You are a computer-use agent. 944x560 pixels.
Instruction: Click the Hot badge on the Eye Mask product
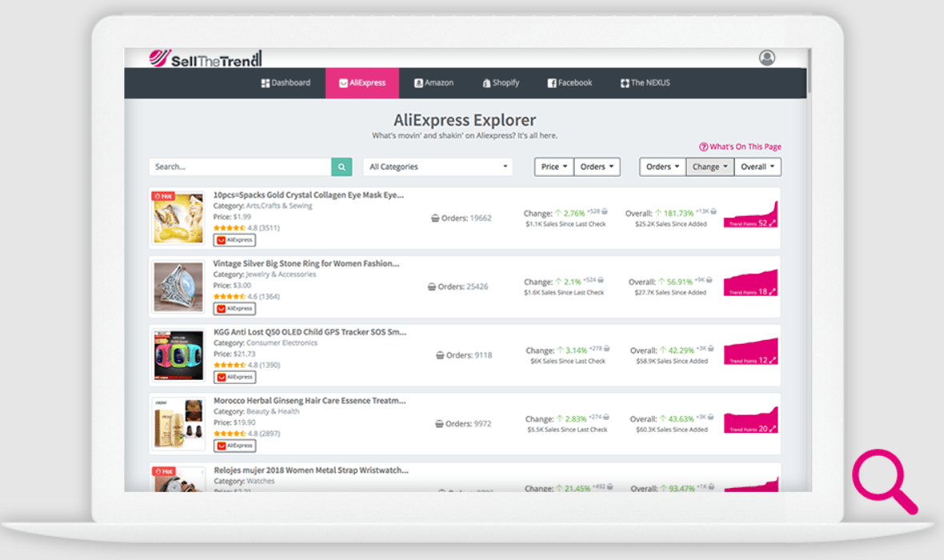pos(163,196)
